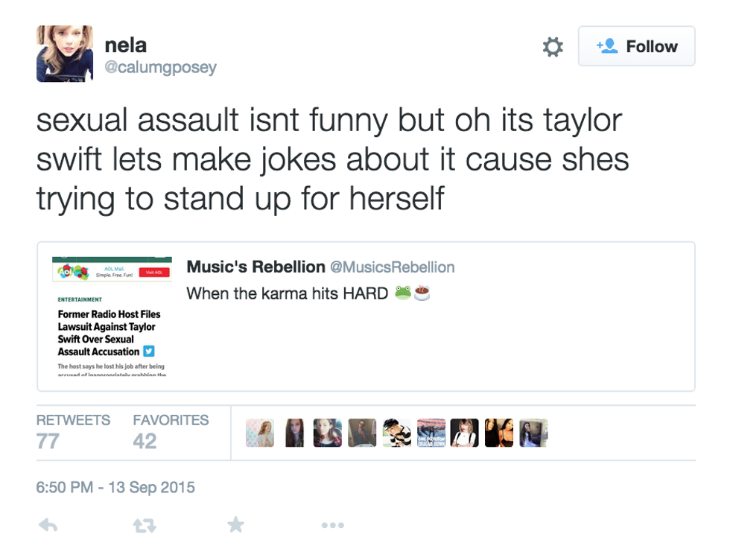The image size is (730, 560).
Task: Click the 'When the karma hits HARD' quoted text
Action: pyautogui.click(x=287, y=293)
